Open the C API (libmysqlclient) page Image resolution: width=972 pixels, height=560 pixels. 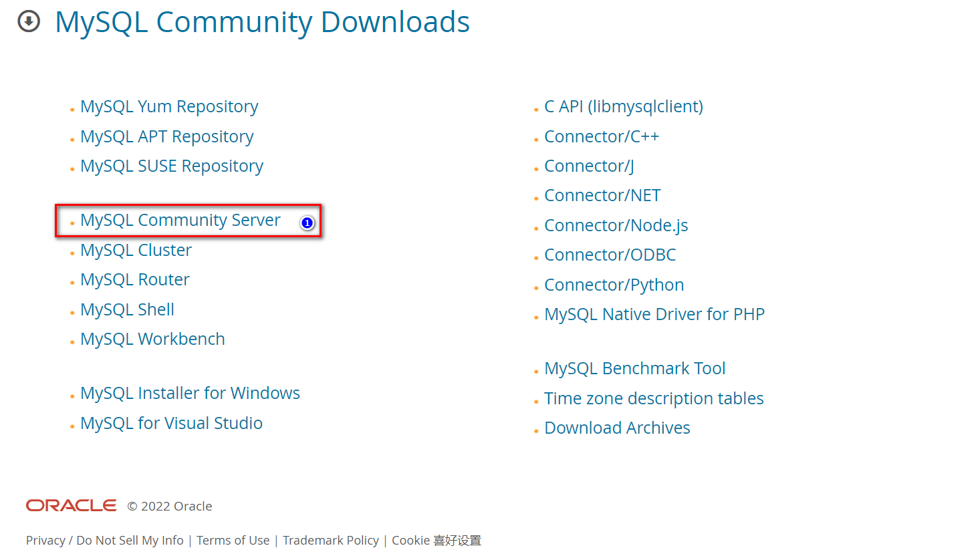(624, 106)
